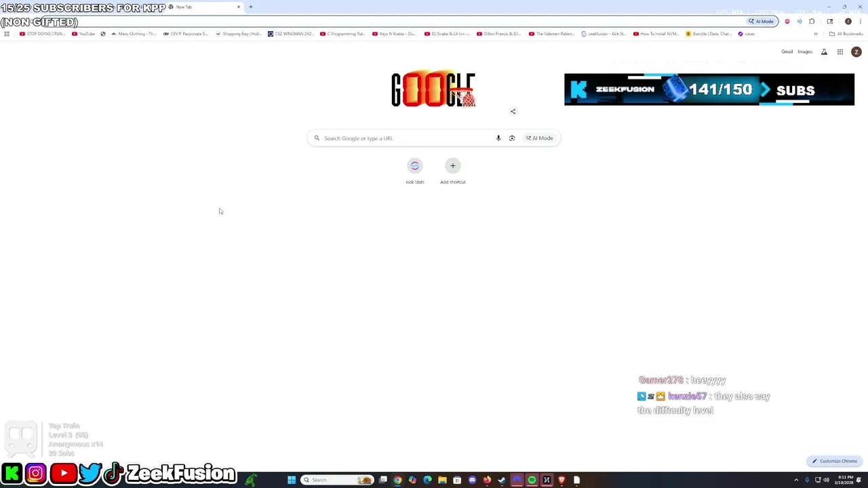
Task: Open Spotify from the taskbar
Action: tap(532, 480)
